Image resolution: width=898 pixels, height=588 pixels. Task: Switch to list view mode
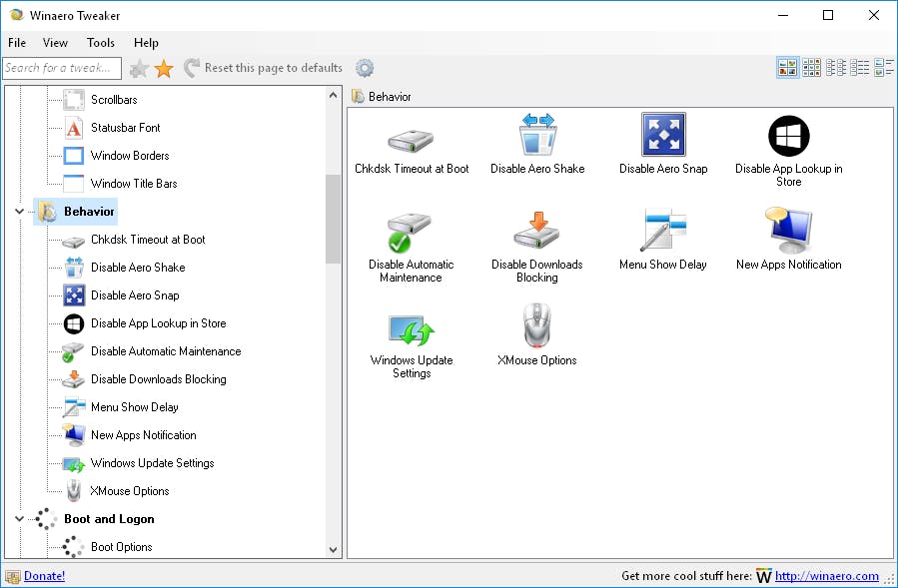pyautogui.click(x=859, y=68)
